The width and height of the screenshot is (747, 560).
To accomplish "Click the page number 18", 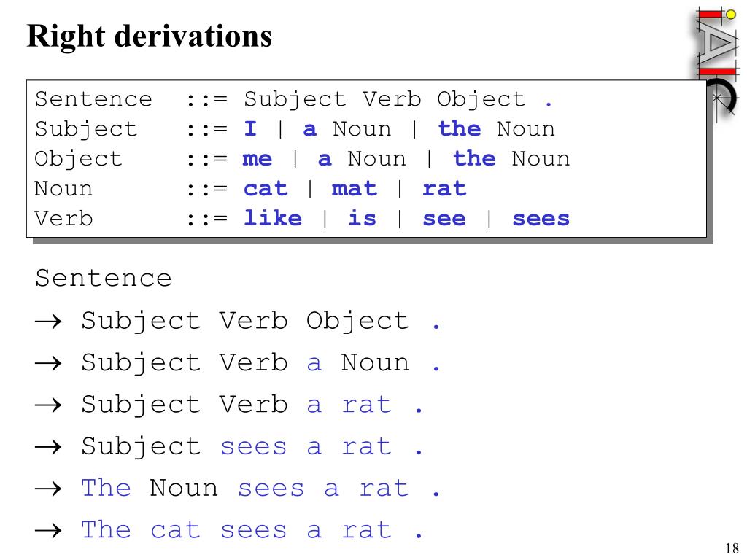I will click(x=732, y=548).
